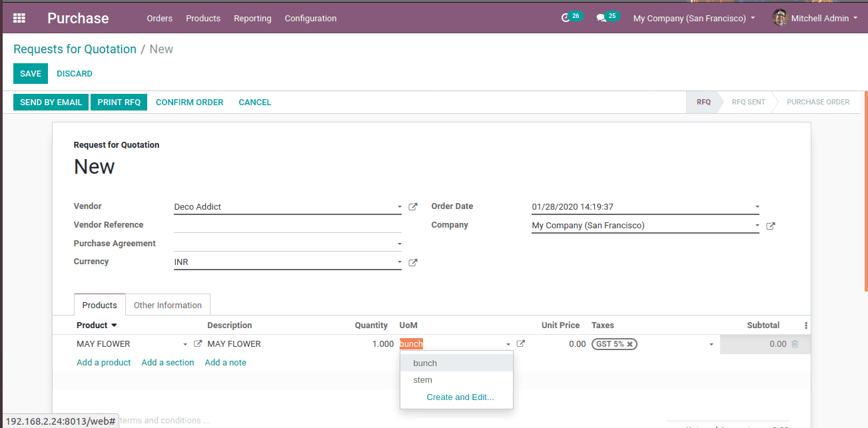Select the PURCHASE ORDER status stage
Screen dimensions: 868x428
818,102
